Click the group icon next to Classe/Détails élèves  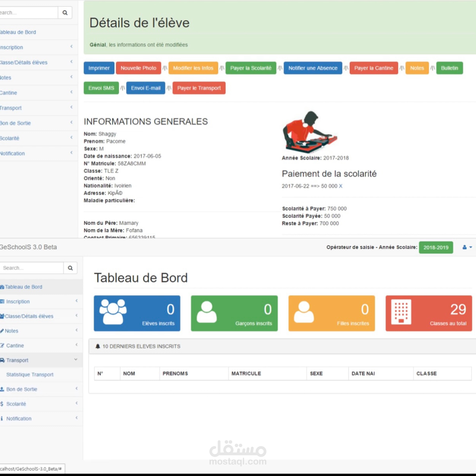(2, 316)
